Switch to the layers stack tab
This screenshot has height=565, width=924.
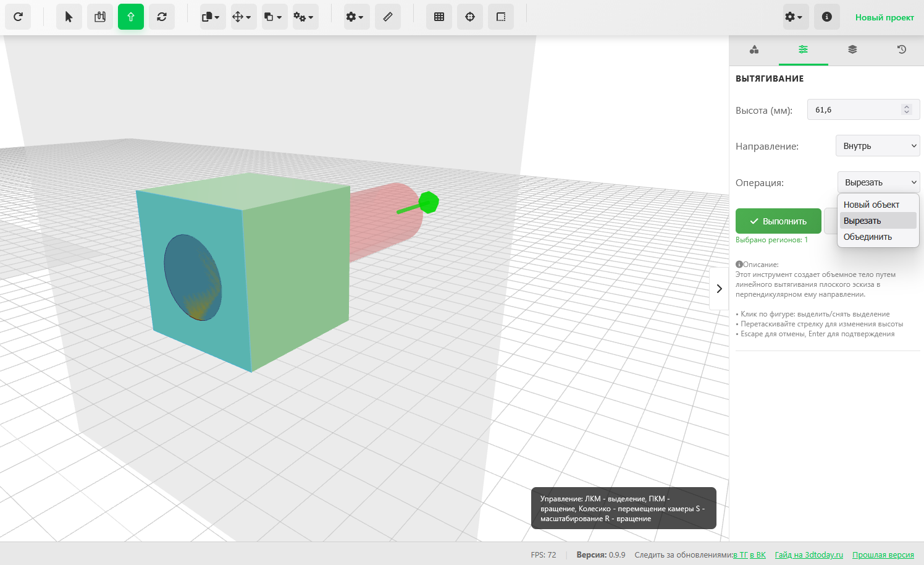click(x=852, y=49)
